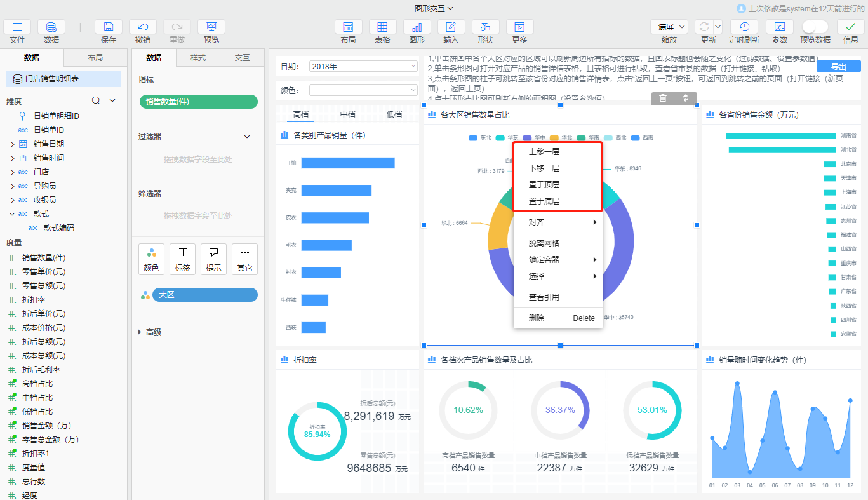This screenshot has height=500, width=868.
Task: Insert a table via 表格 icon
Action: click(382, 27)
